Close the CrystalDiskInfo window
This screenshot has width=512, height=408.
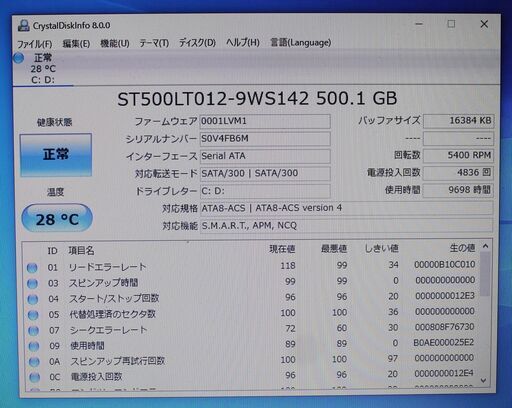[x=484, y=24]
